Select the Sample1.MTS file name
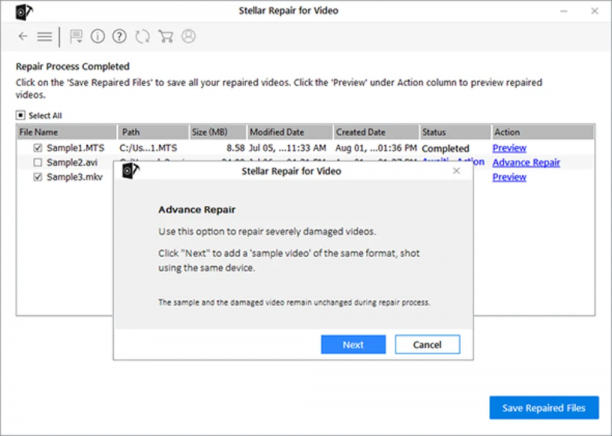Screen dimensions: 612x436 (76, 148)
